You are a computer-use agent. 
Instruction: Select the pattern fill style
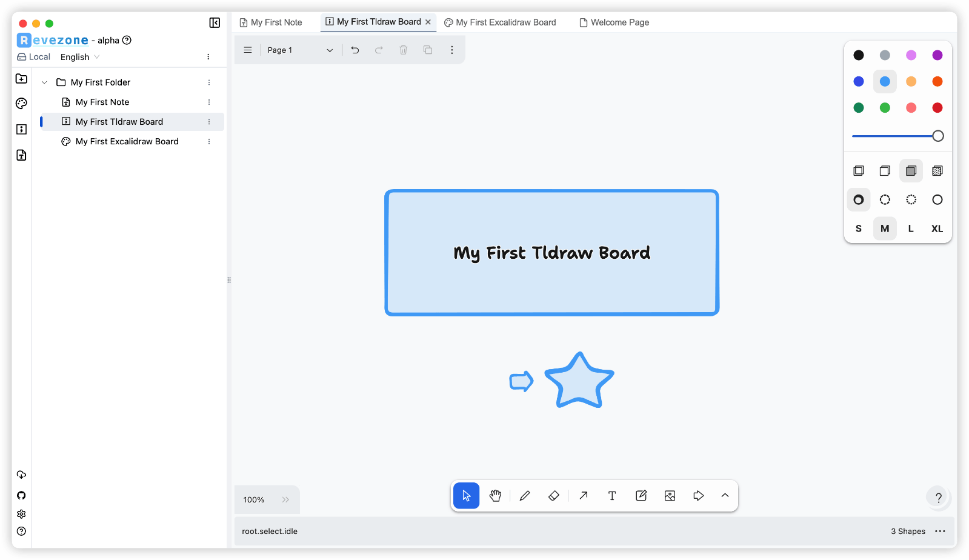click(x=937, y=171)
